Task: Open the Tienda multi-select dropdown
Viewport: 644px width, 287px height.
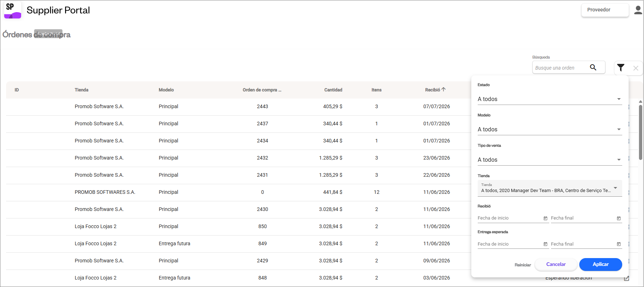Action: (550, 188)
